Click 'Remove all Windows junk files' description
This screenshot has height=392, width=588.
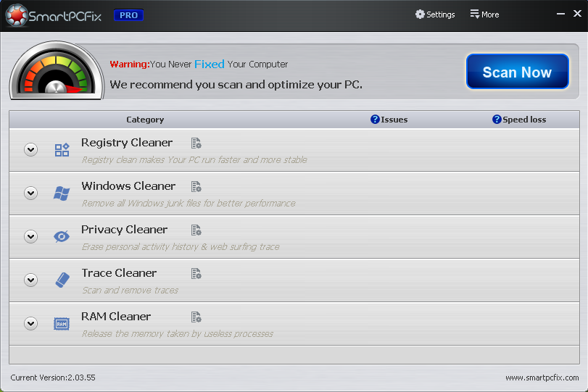pos(189,204)
